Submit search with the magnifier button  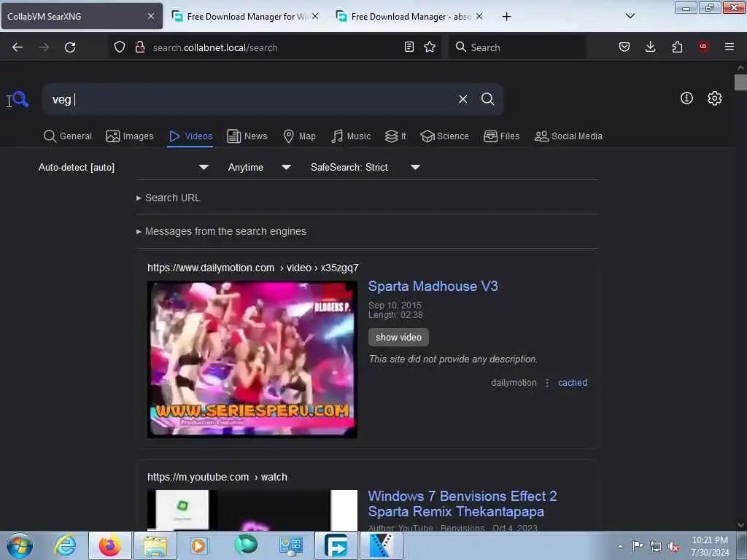[487, 99]
